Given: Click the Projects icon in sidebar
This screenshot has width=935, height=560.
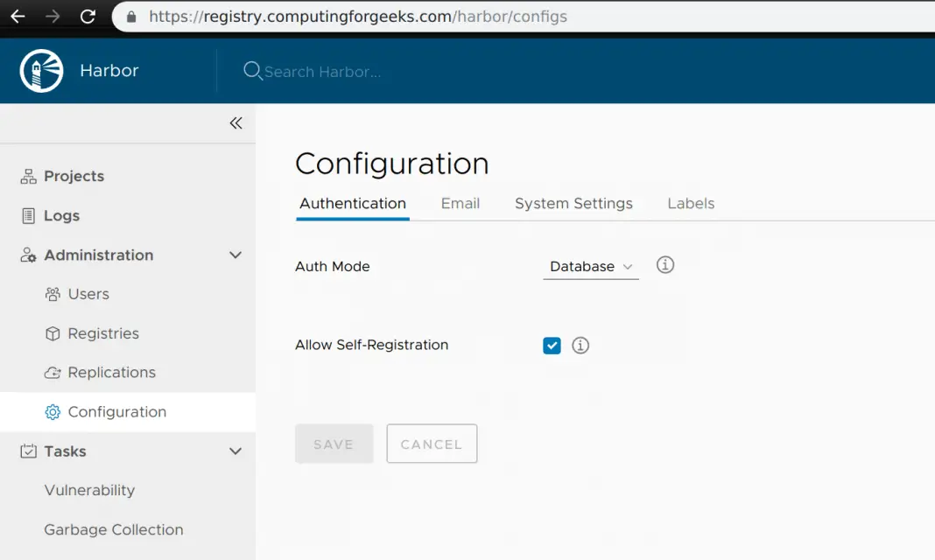Looking at the screenshot, I should [29, 177].
